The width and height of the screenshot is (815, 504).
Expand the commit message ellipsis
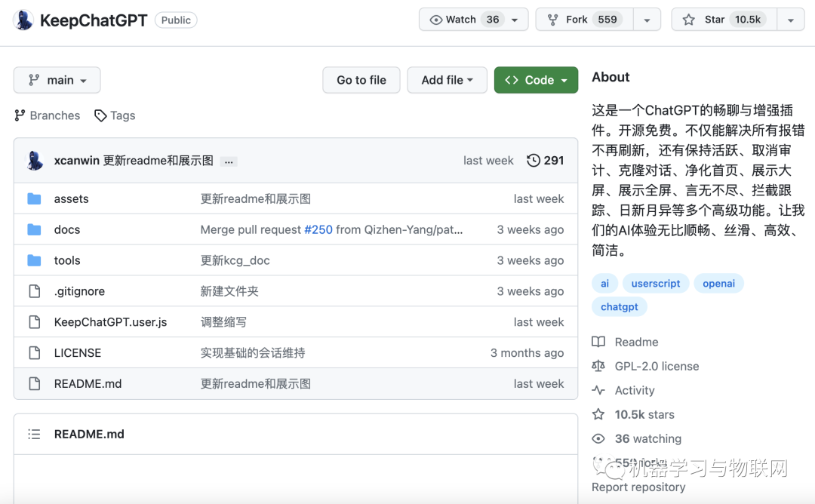229,161
